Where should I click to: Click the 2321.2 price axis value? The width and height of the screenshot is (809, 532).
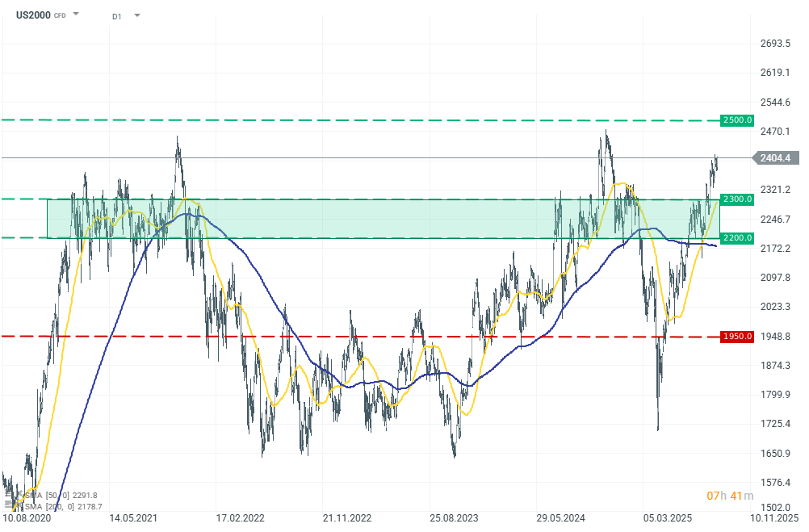[x=775, y=190]
